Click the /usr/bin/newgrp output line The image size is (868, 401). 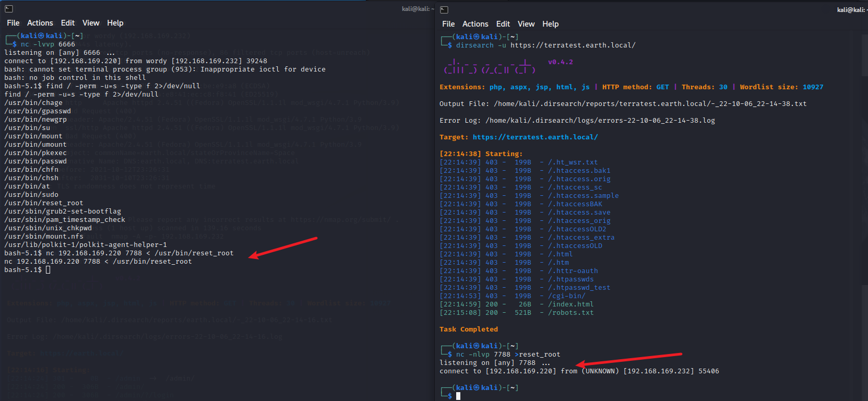tap(35, 120)
